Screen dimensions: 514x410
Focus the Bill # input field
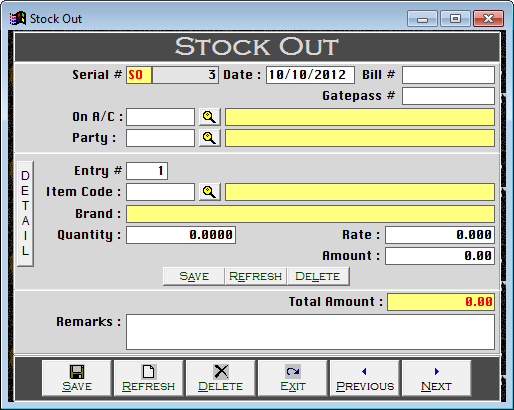tap(448, 75)
